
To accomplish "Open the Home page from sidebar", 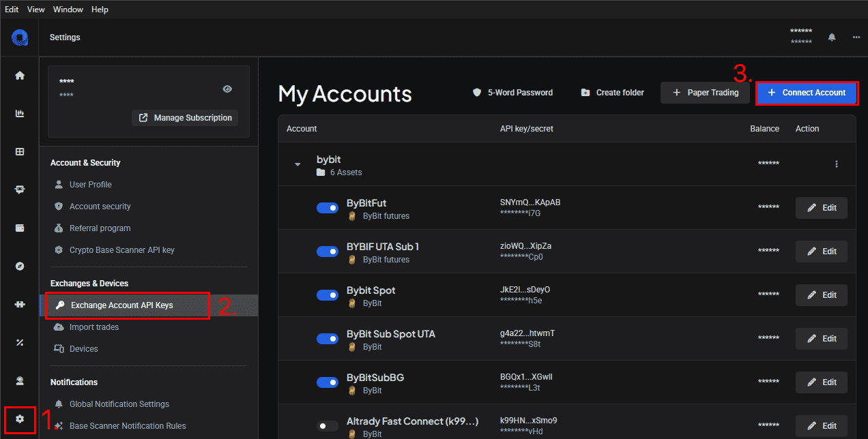I will pos(20,76).
